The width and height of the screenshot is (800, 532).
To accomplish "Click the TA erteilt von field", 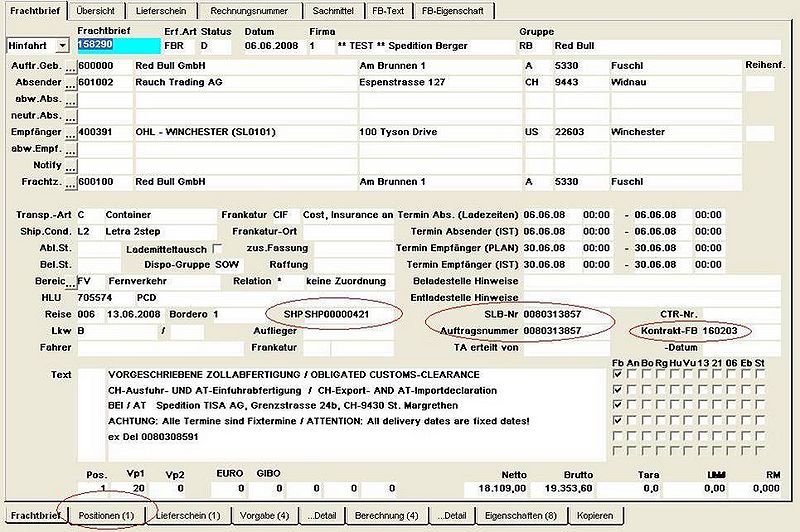I will coord(566,347).
